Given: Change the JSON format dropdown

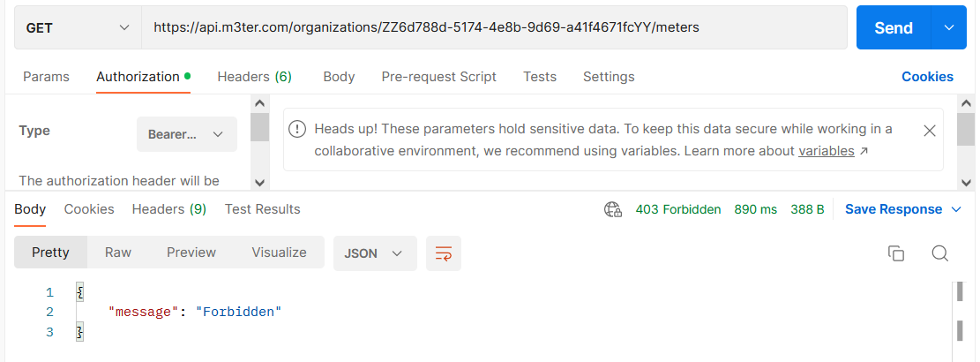Looking at the screenshot, I should click(x=375, y=253).
